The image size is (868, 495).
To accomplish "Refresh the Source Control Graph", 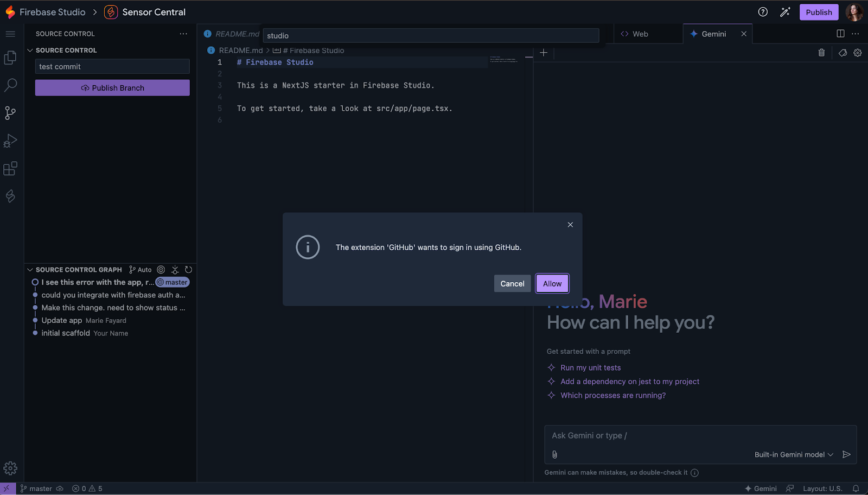I will coord(188,270).
